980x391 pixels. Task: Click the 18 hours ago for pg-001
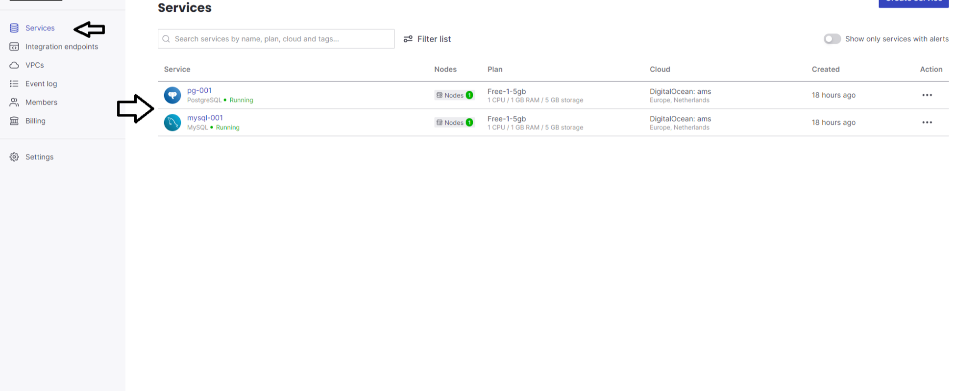tap(833, 95)
